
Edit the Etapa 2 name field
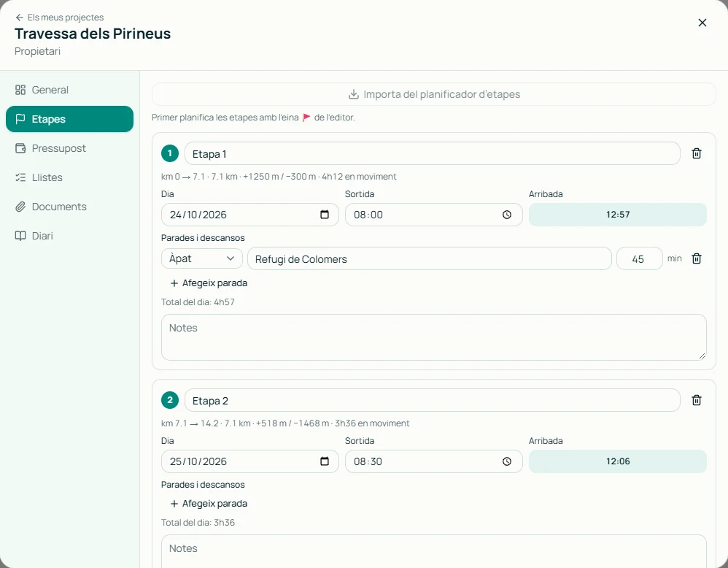pyautogui.click(x=433, y=400)
